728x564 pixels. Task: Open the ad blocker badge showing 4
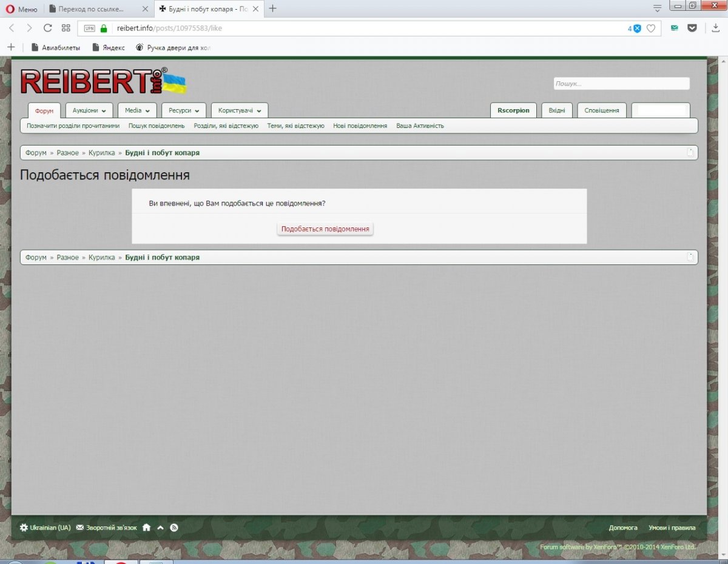[x=635, y=28]
